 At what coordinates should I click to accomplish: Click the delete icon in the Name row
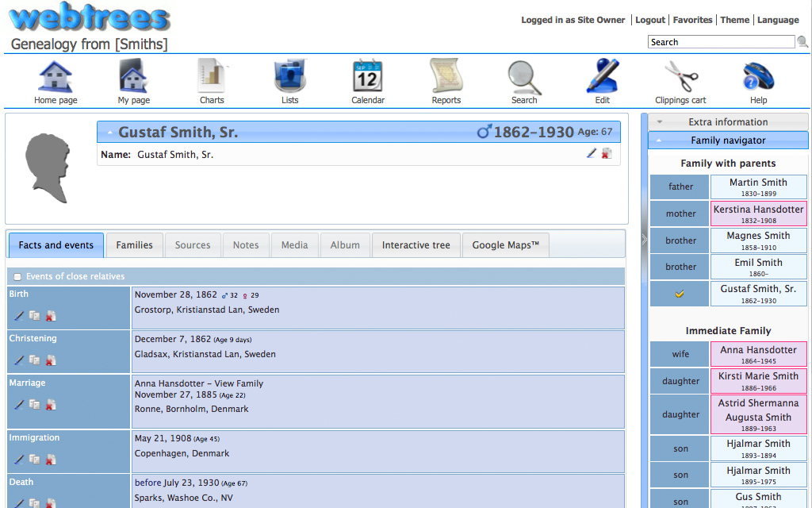tap(607, 154)
